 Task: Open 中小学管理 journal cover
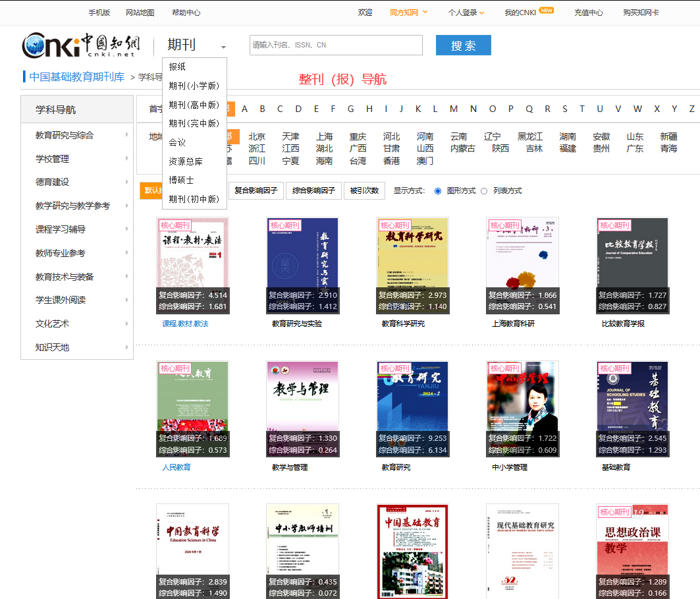click(522, 409)
